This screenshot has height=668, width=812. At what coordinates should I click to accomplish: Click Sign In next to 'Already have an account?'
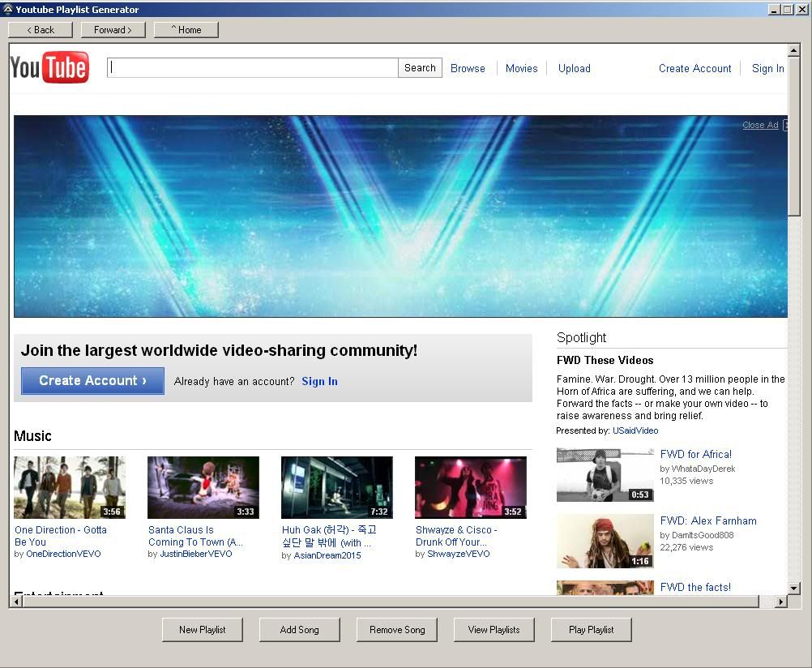coord(319,381)
